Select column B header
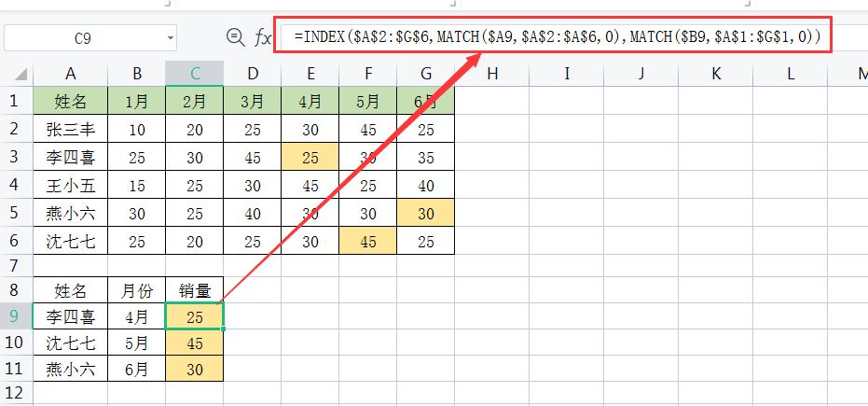The width and height of the screenshot is (868, 406). tap(137, 73)
